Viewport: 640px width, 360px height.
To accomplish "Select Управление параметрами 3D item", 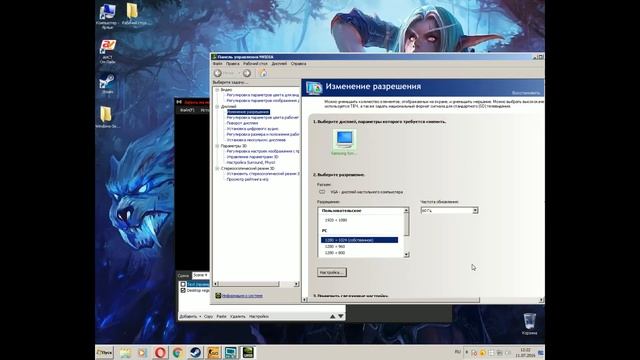I will (253, 157).
